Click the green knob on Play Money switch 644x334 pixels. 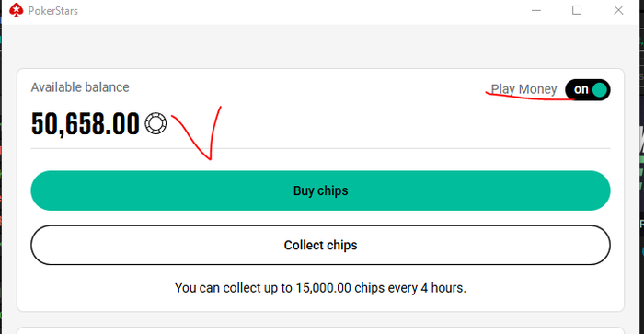(x=600, y=89)
